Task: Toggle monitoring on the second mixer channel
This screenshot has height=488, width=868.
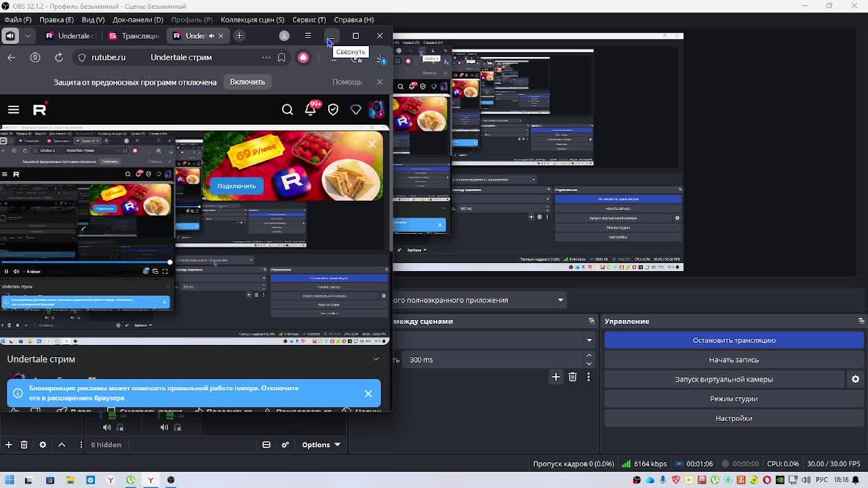Action: click(178, 428)
